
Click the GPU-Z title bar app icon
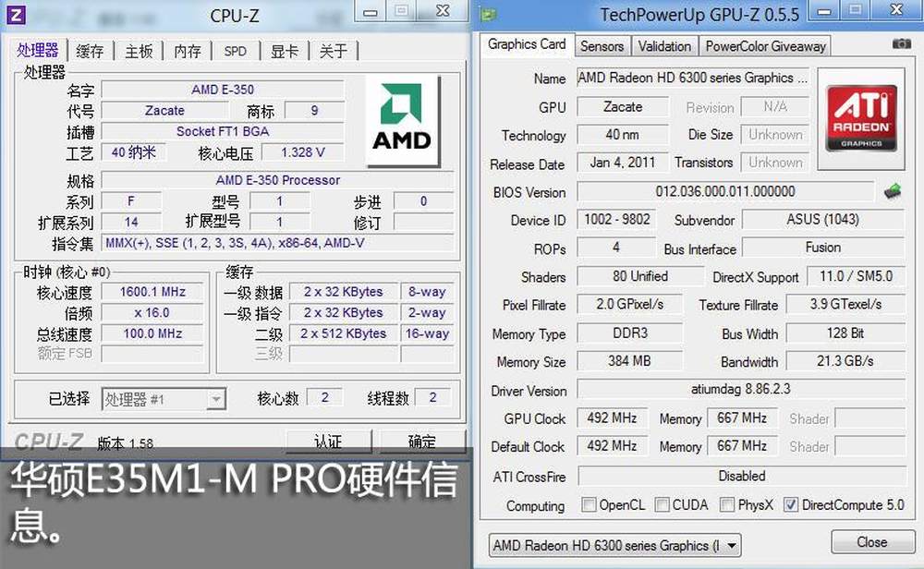point(488,14)
